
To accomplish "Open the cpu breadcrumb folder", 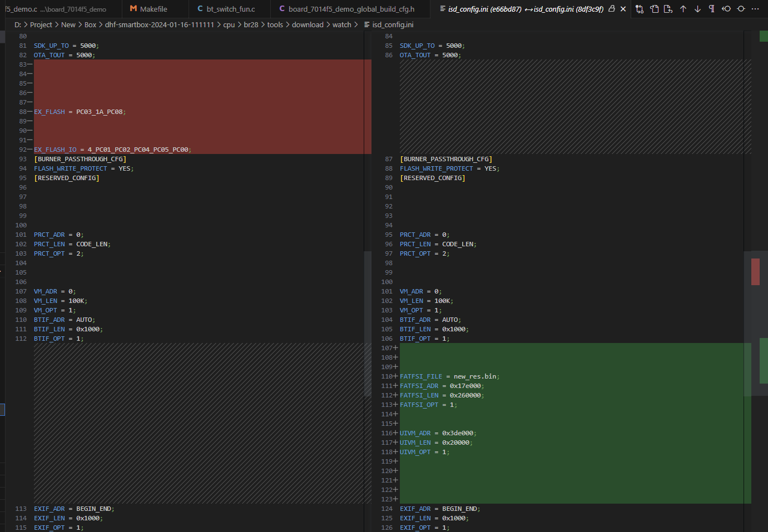I will pyautogui.click(x=229, y=24).
